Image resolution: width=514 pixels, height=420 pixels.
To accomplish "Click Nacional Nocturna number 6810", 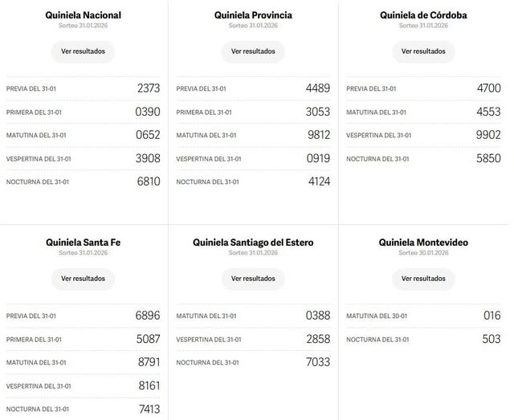I will [149, 181].
